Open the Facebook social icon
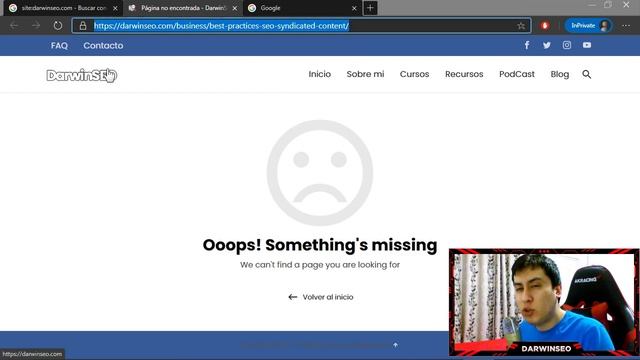 (x=527, y=45)
